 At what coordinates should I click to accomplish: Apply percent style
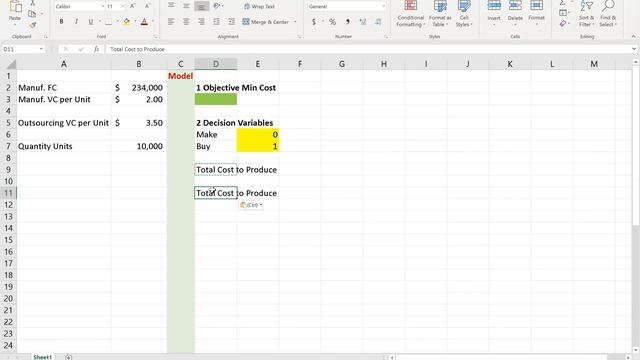point(333,22)
